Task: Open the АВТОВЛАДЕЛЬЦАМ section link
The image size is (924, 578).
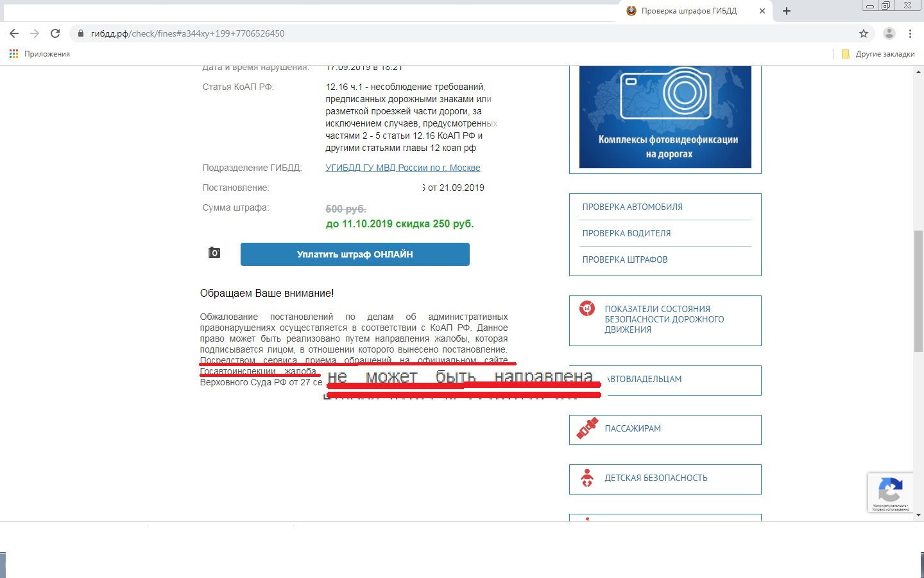Action: pos(644,379)
